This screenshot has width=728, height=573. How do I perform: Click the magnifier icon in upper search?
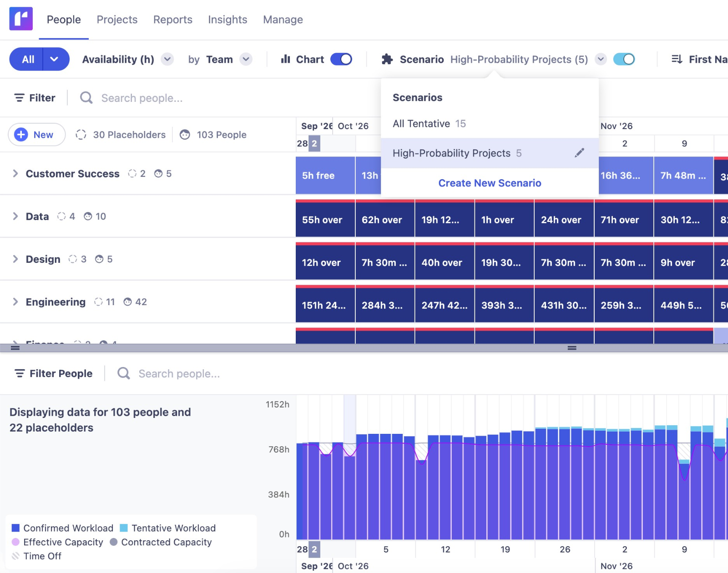tap(86, 98)
